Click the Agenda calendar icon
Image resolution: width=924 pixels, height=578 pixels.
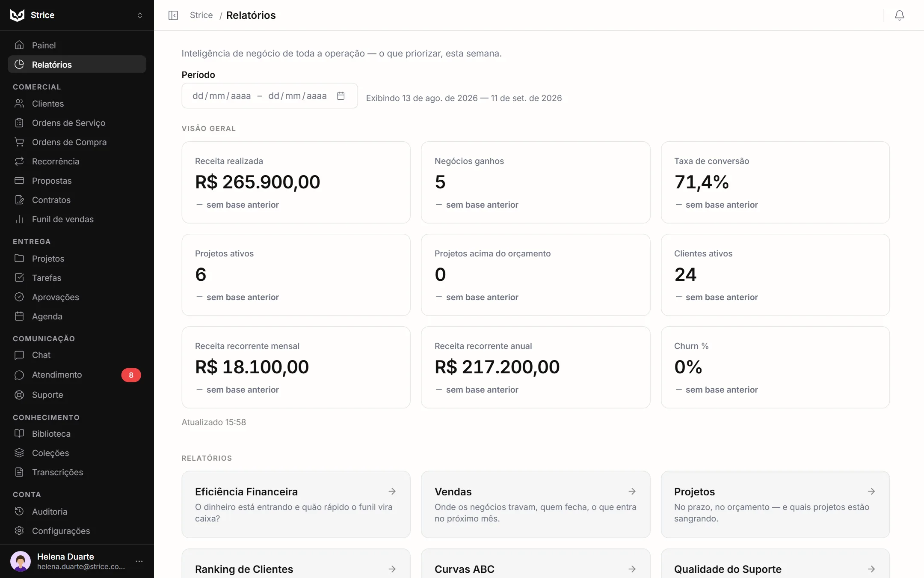tap(19, 316)
